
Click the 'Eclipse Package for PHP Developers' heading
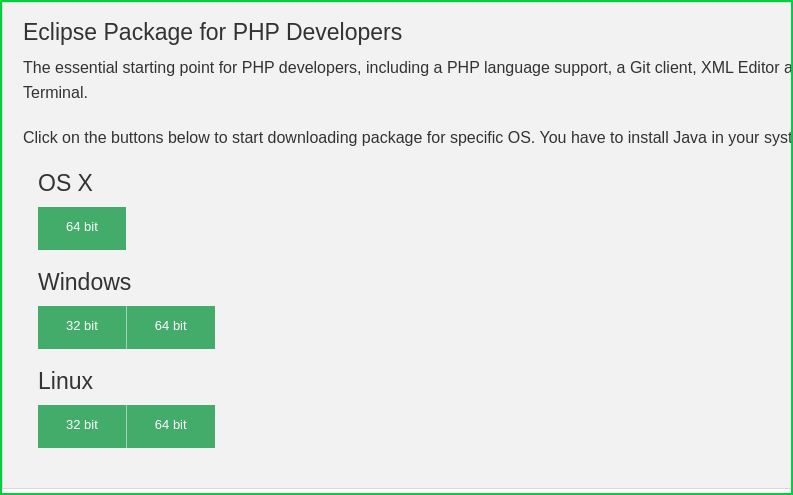212,32
